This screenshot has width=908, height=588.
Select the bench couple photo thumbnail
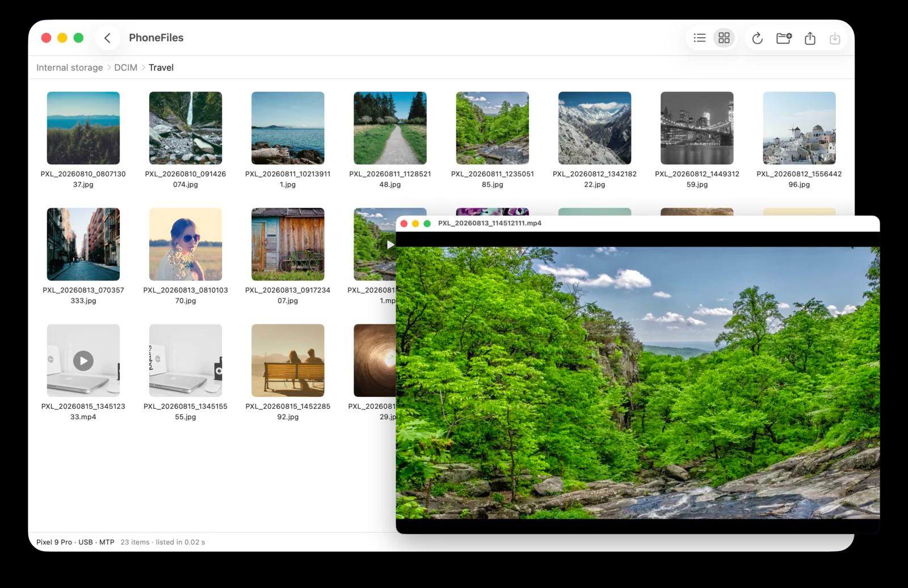point(288,361)
